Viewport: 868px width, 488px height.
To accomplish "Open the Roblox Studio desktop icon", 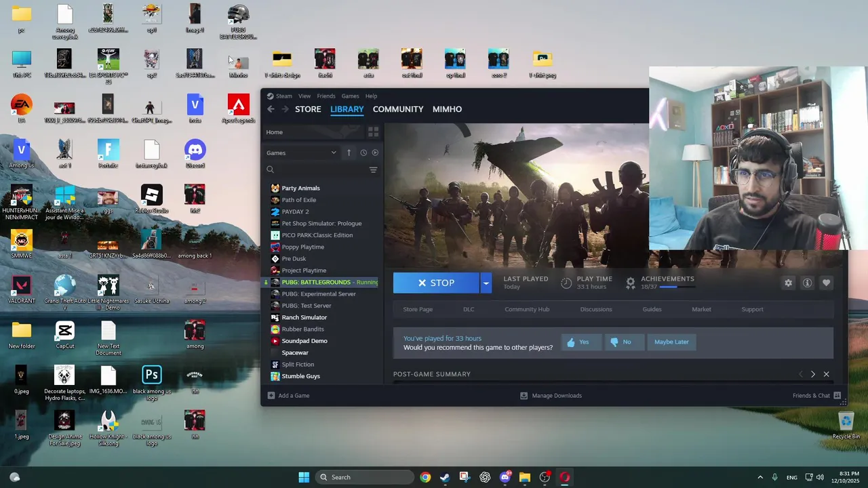I will (151, 199).
